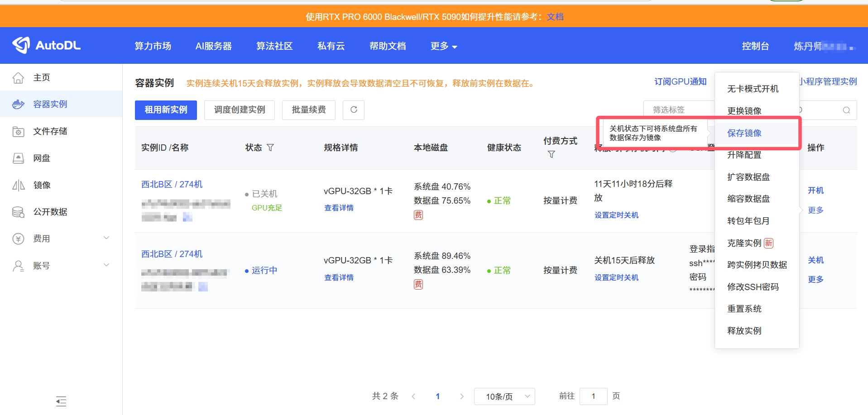Viewport: 868px width, 415px height.
Task: Open the 公开数据 sidebar icon
Action: pos(18,211)
